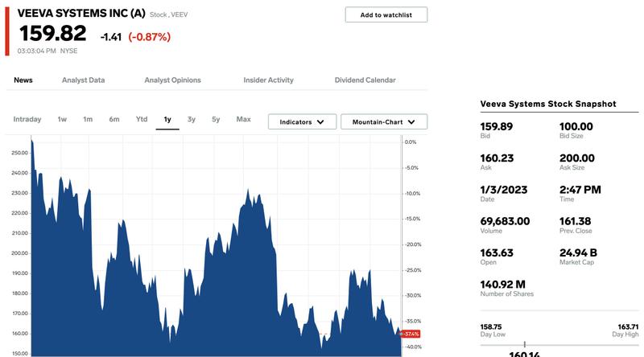This screenshot has height=357, width=644.
Task: Click the timestamp 03:03:04 PM
Action: (36, 51)
